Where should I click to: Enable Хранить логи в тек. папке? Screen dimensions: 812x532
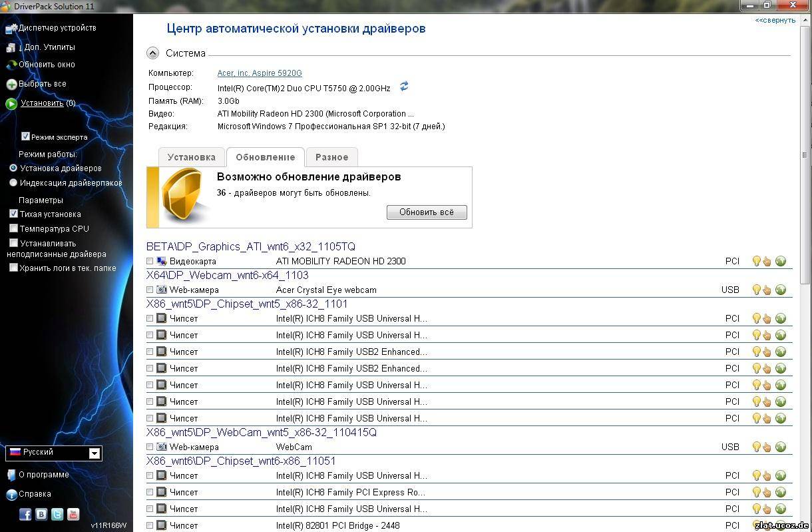(x=13, y=268)
